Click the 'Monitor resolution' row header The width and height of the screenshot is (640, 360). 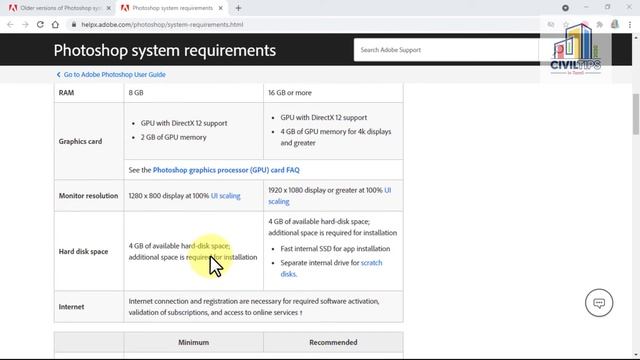coord(89,196)
